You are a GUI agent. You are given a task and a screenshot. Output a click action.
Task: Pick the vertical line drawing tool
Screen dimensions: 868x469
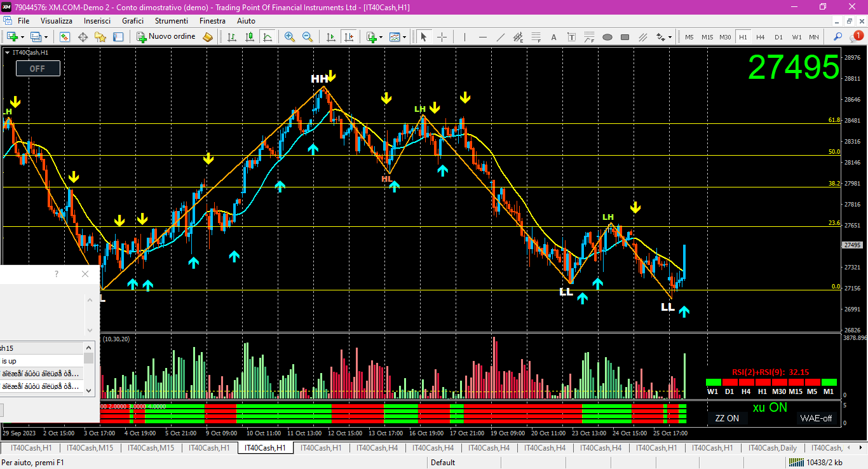[x=465, y=37]
